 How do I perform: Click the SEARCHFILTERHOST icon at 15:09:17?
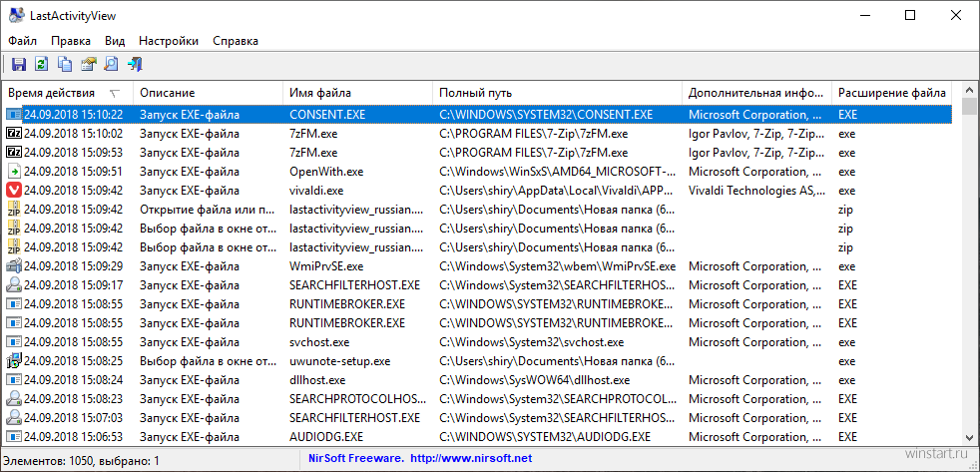tap(14, 285)
